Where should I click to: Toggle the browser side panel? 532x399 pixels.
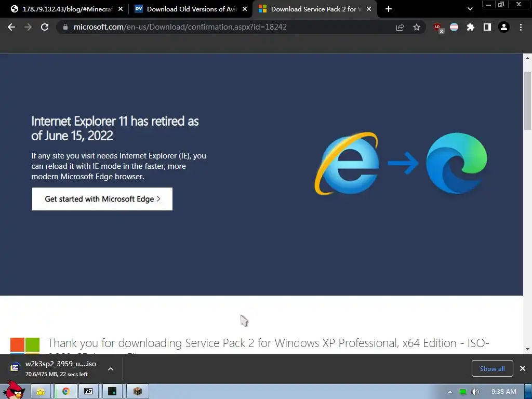click(x=487, y=27)
